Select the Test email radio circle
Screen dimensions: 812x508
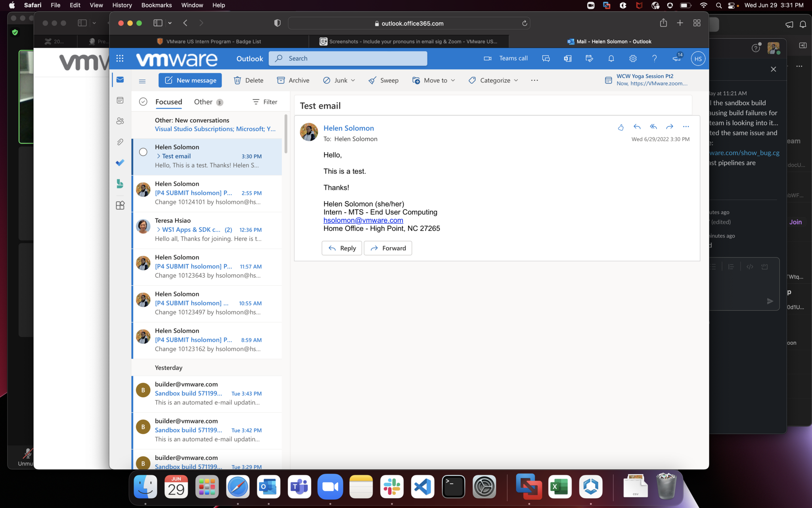[143, 152]
